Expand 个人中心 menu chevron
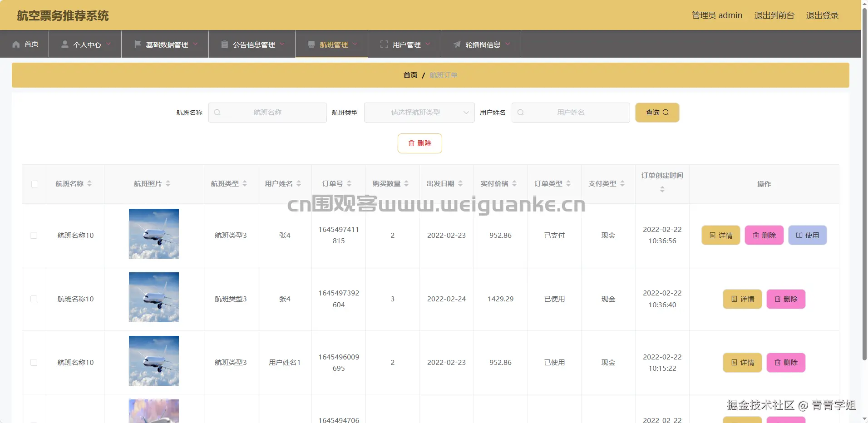The image size is (868, 423). [x=108, y=44]
